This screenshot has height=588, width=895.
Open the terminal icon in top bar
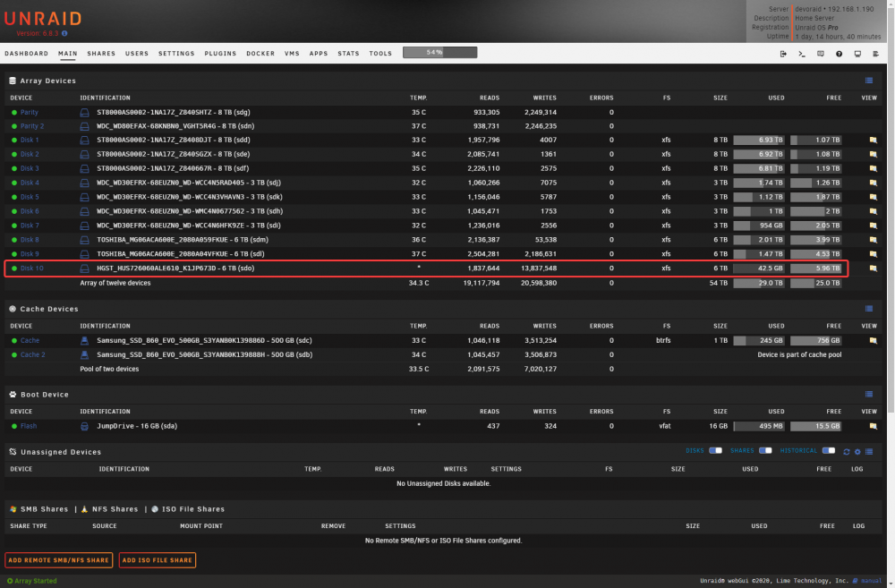pyautogui.click(x=801, y=54)
